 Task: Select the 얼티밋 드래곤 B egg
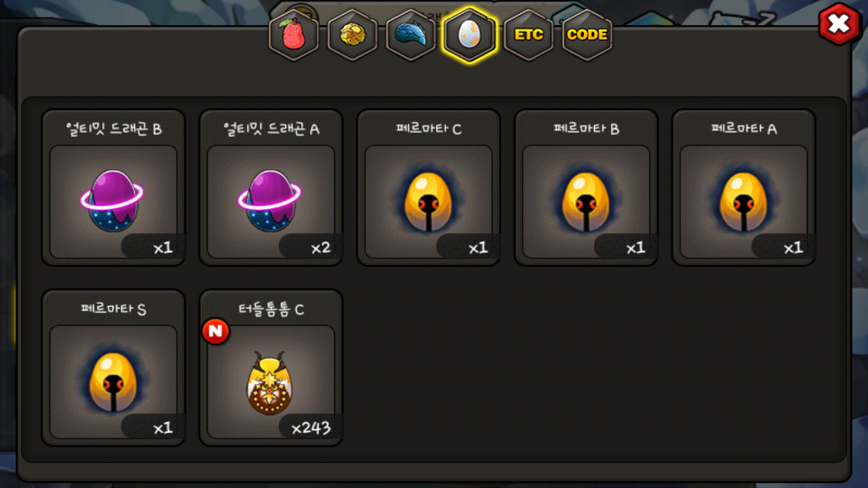pos(113,188)
